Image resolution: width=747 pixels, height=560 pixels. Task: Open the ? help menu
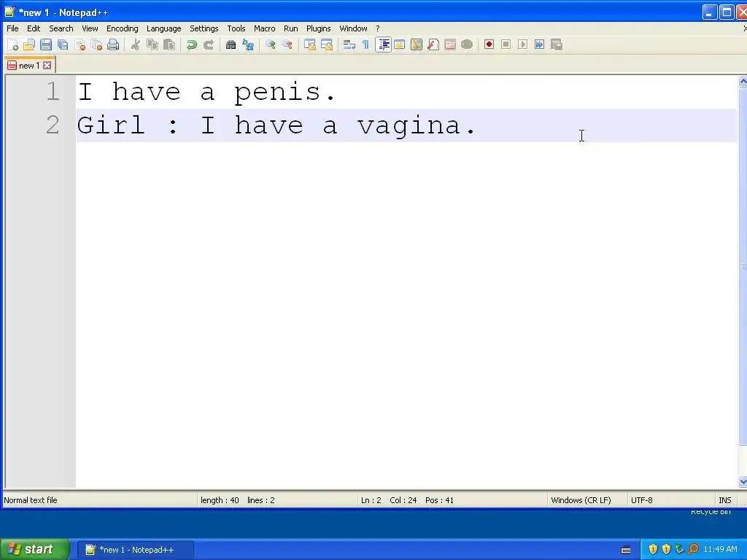[378, 28]
